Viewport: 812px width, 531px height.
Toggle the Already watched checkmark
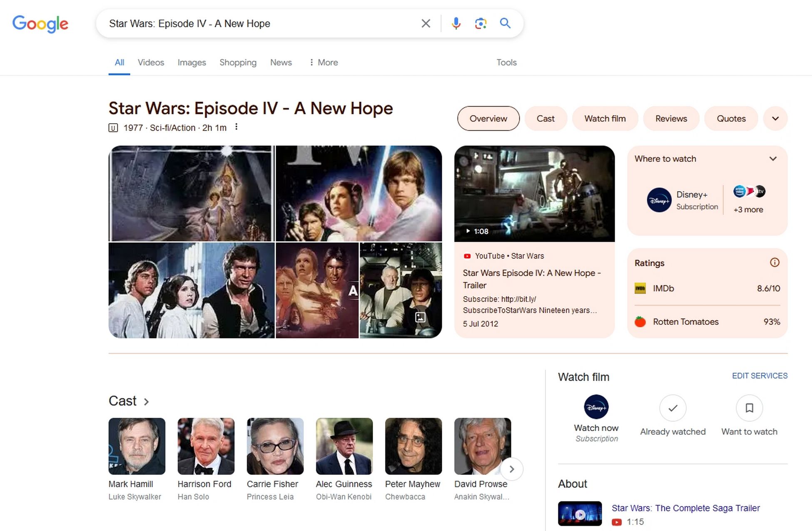pyautogui.click(x=672, y=407)
